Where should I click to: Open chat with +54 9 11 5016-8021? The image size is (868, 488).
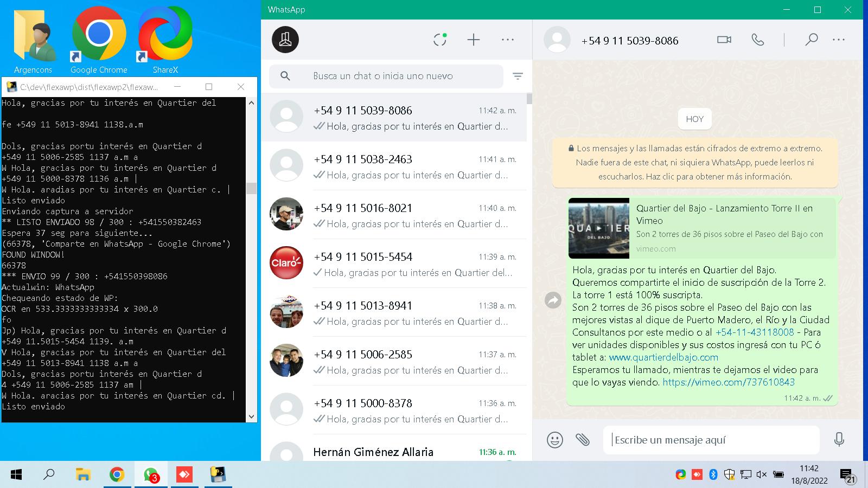pos(394,215)
